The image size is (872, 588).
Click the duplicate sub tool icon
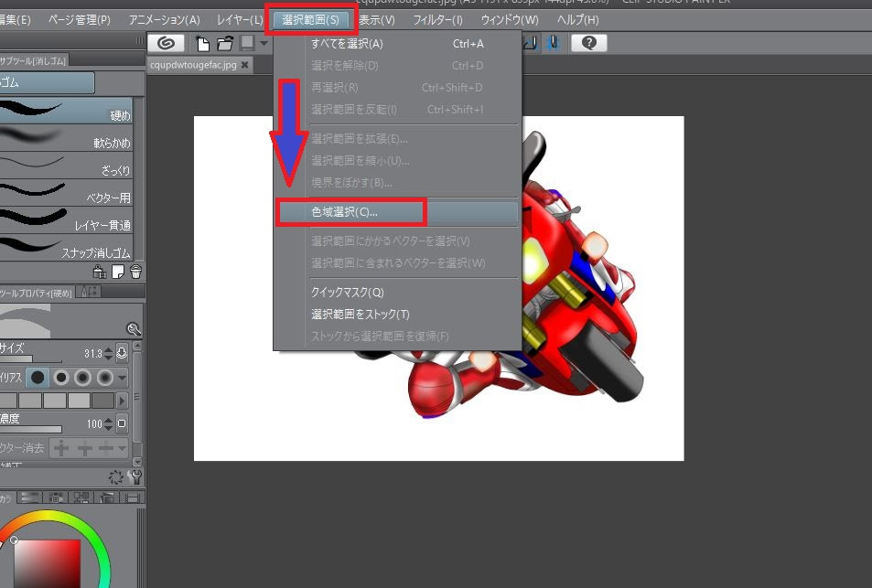118,272
